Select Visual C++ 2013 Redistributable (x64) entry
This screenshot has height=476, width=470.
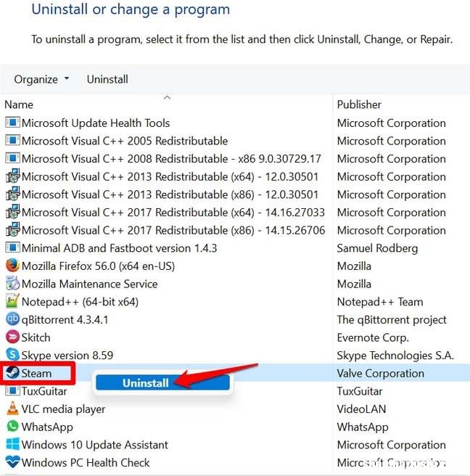(x=170, y=176)
